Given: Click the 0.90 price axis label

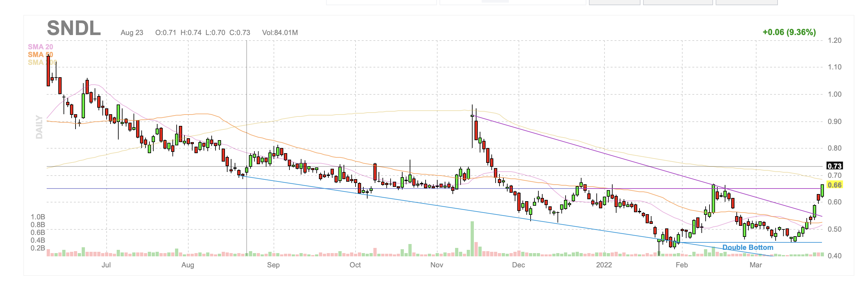Looking at the screenshot, I should pyautogui.click(x=834, y=121).
